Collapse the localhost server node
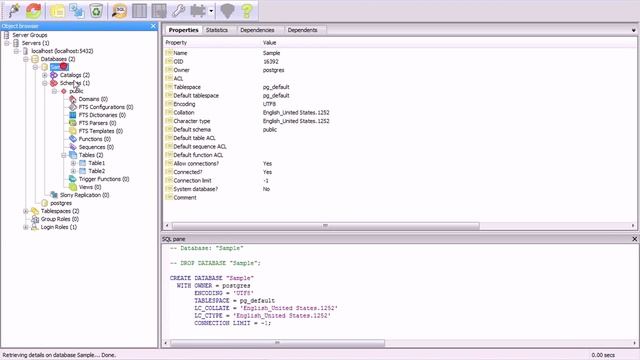 coord(16,51)
